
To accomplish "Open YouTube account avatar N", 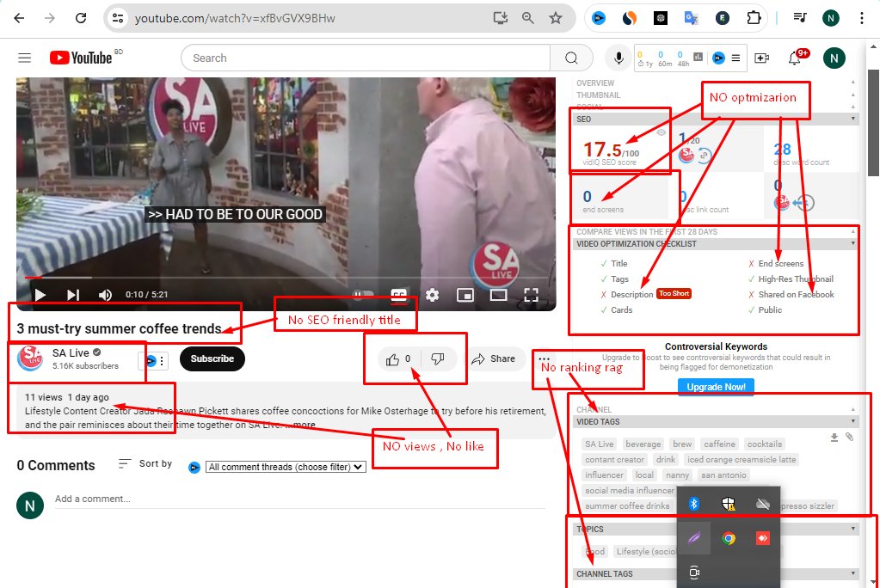I will point(834,58).
